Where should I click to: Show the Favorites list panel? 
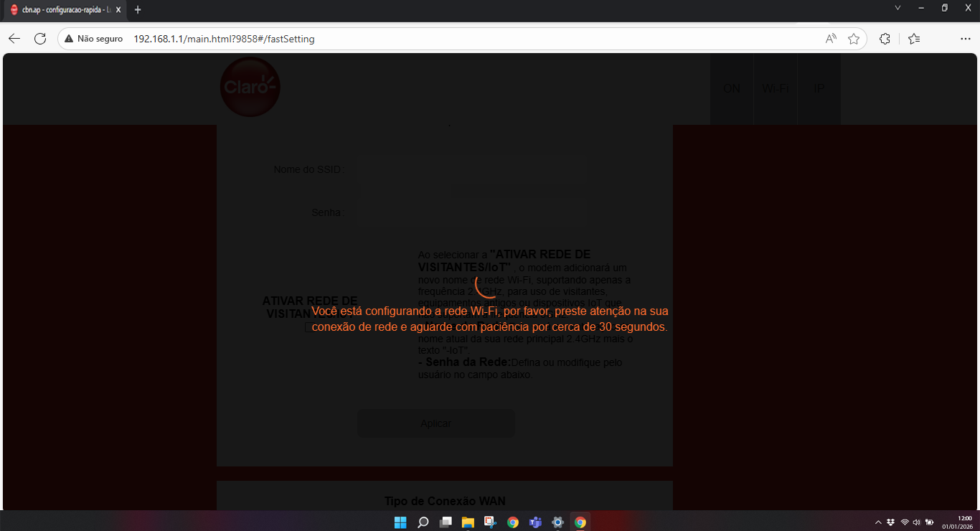click(x=914, y=39)
